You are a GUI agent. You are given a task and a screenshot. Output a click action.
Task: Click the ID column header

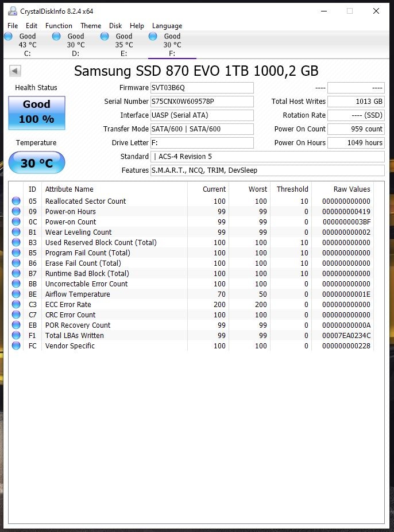point(32,189)
